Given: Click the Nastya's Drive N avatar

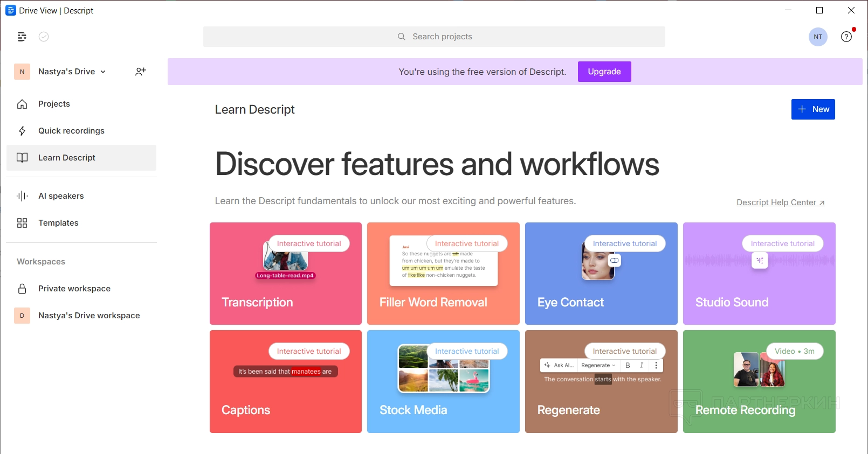Looking at the screenshot, I should tap(22, 72).
